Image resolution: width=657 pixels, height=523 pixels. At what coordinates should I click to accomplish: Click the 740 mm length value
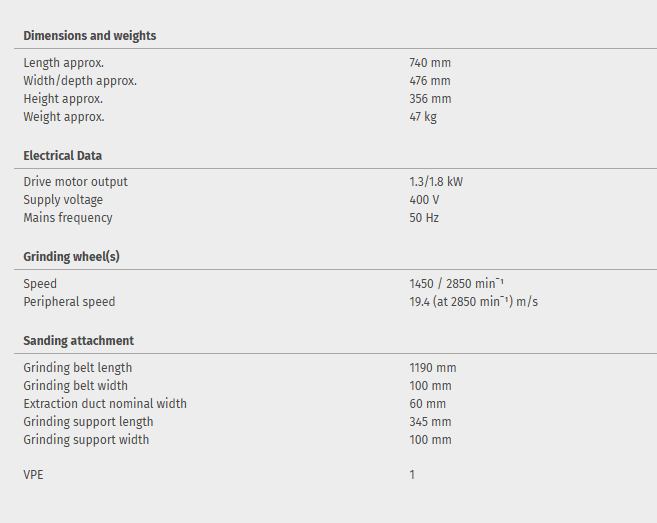(430, 63)
